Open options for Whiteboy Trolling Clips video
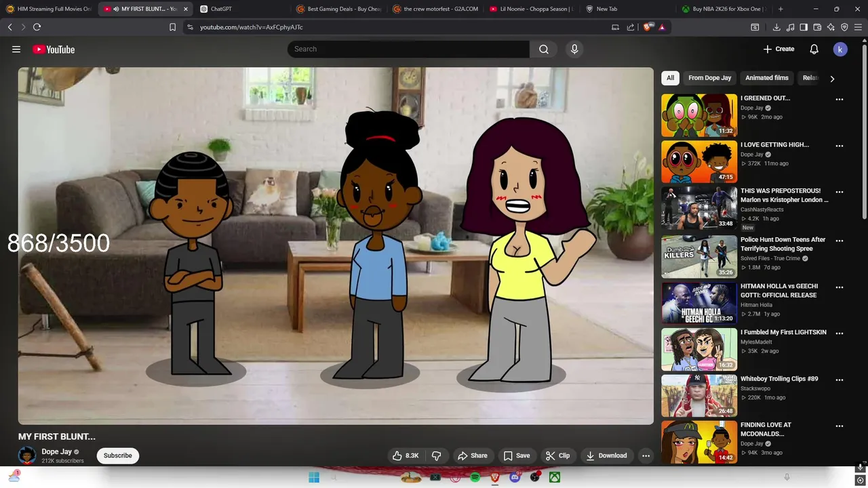Viewport: 868px width, 488px height. (840, 380)
